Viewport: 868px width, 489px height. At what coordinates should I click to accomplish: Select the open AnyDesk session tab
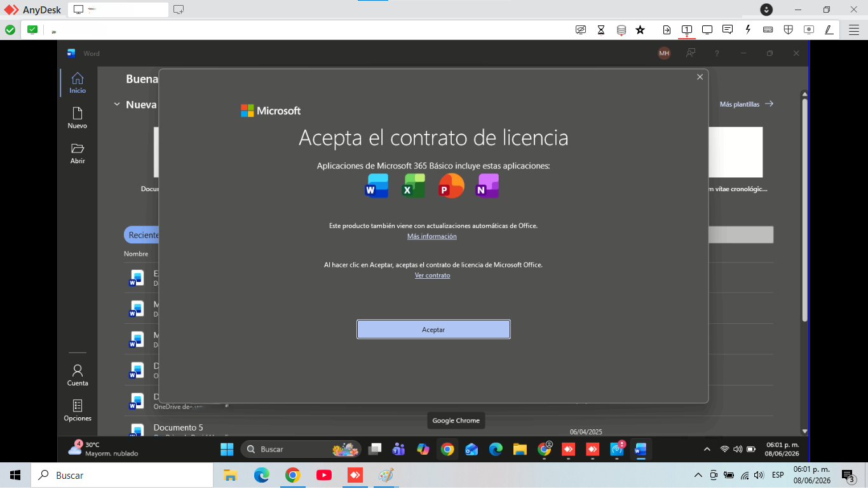(118, 10)
